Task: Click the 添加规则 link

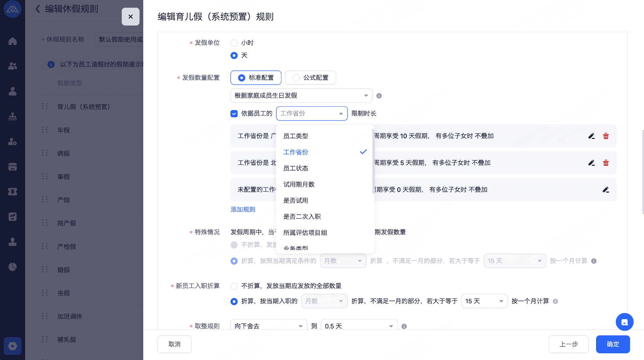Action: (x=243, y=209)
